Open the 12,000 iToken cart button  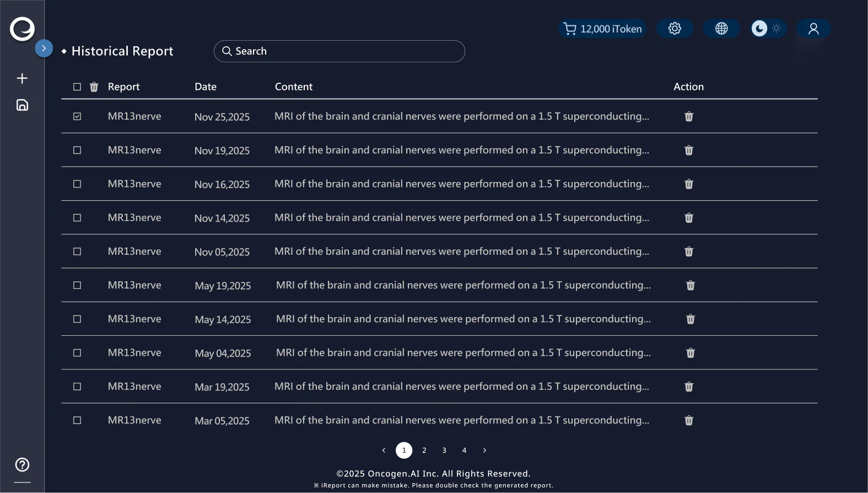tap(603, 29)
